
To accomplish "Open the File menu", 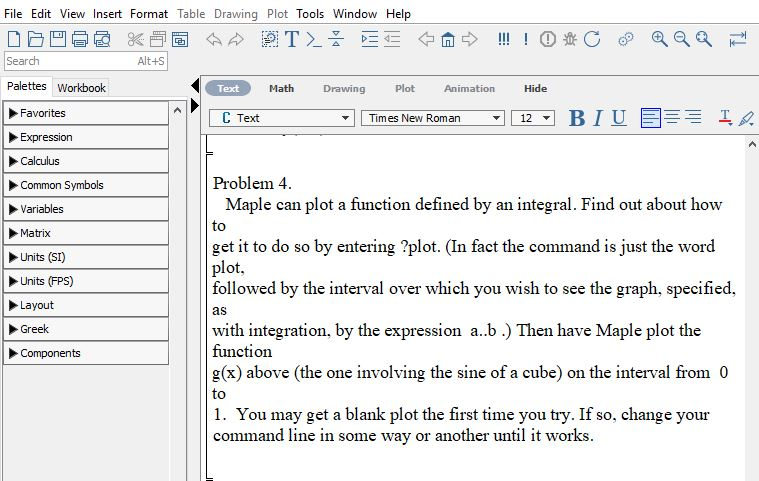I will click(13, 14).
